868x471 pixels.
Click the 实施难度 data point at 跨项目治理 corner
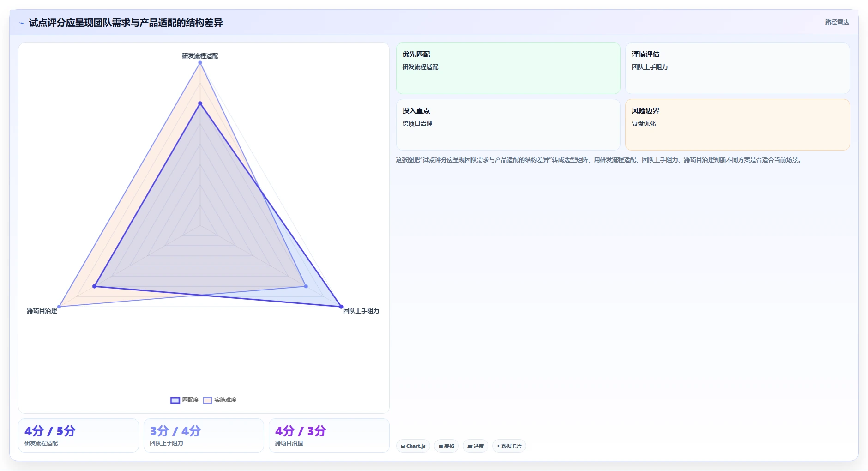59,307
